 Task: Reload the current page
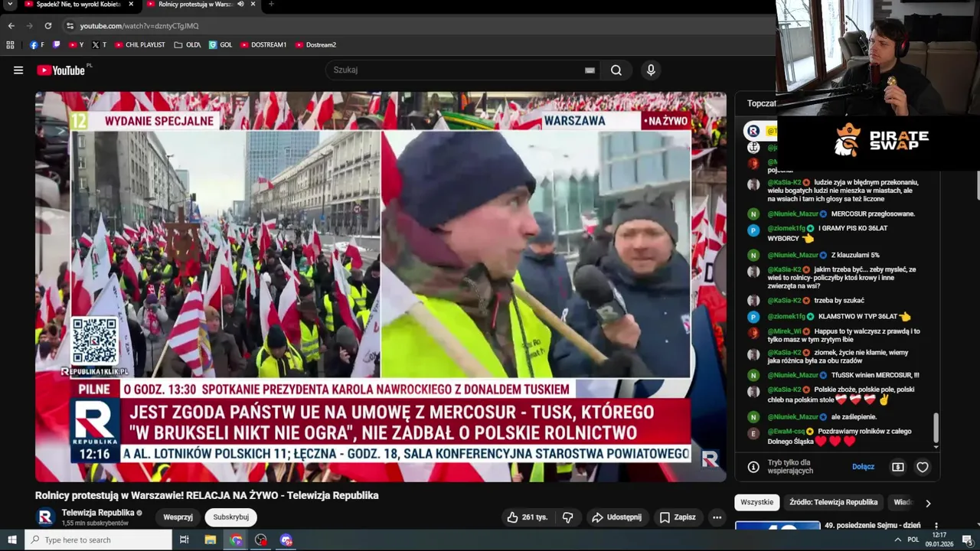point(47,26)
